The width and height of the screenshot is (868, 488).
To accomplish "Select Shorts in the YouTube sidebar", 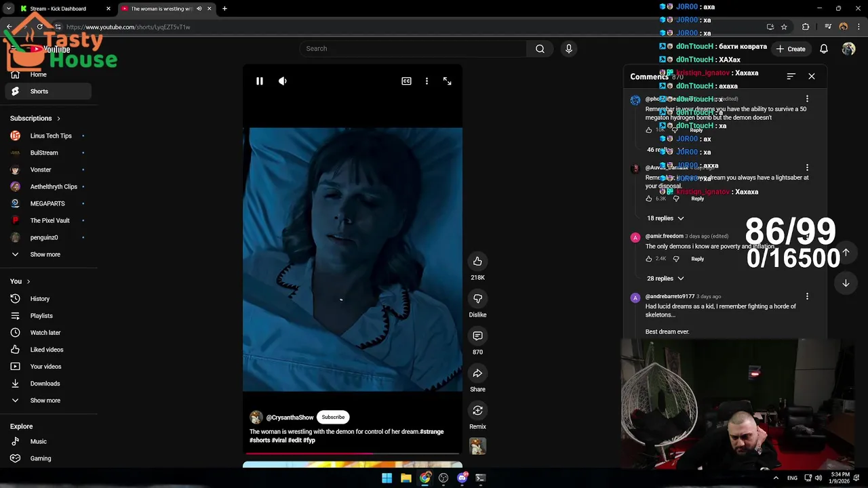I will [49, 91].
